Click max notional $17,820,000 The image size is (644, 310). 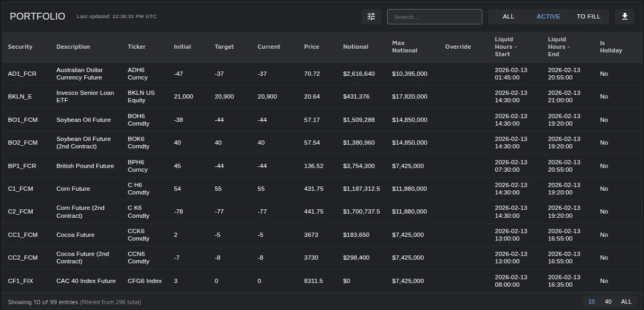tap(409, 96)
